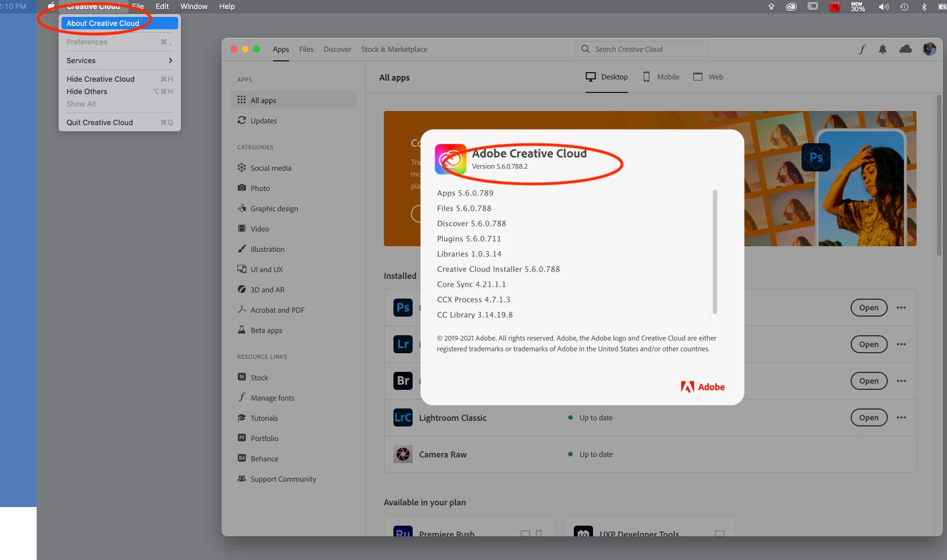
Task: Expand the Services submenu
Action: tap(120, 60)
